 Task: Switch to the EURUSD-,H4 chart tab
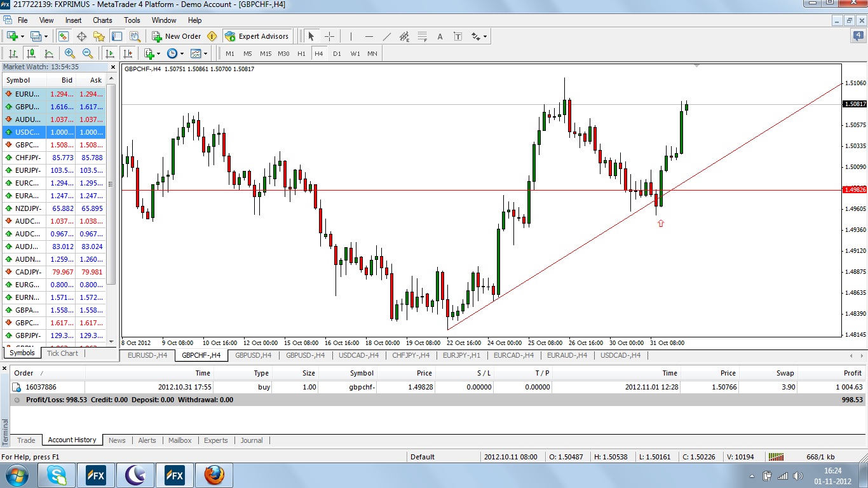coord(147,355)
